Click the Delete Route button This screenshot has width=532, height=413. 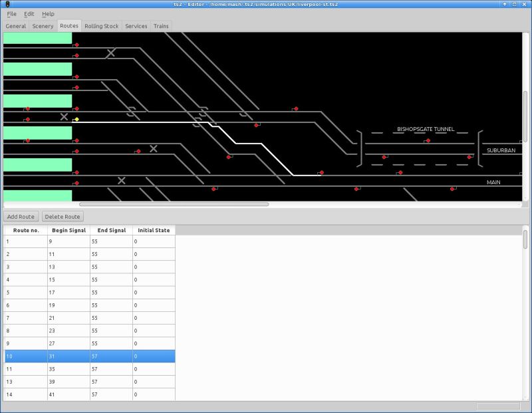tap(63, 216)
